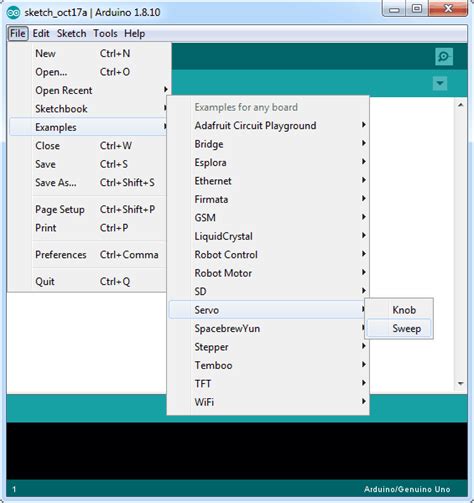Choose Quit from the File menu

(88, 282)
